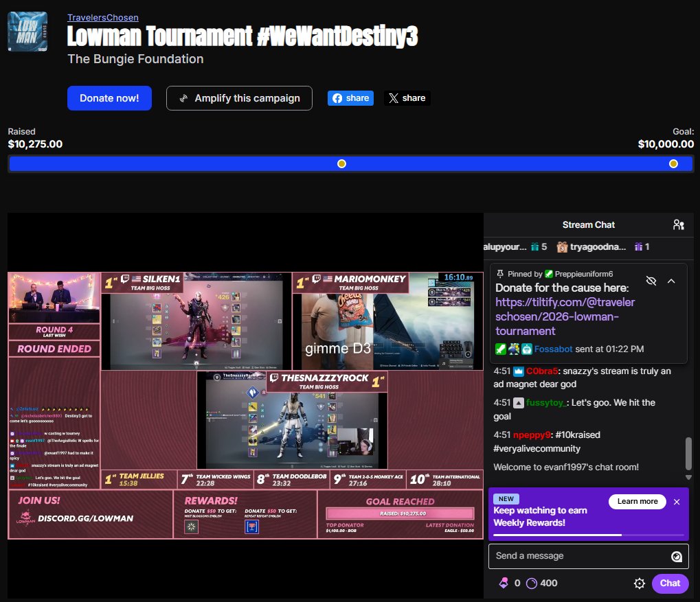Click raised amount $10,275.00

(35, 144)
